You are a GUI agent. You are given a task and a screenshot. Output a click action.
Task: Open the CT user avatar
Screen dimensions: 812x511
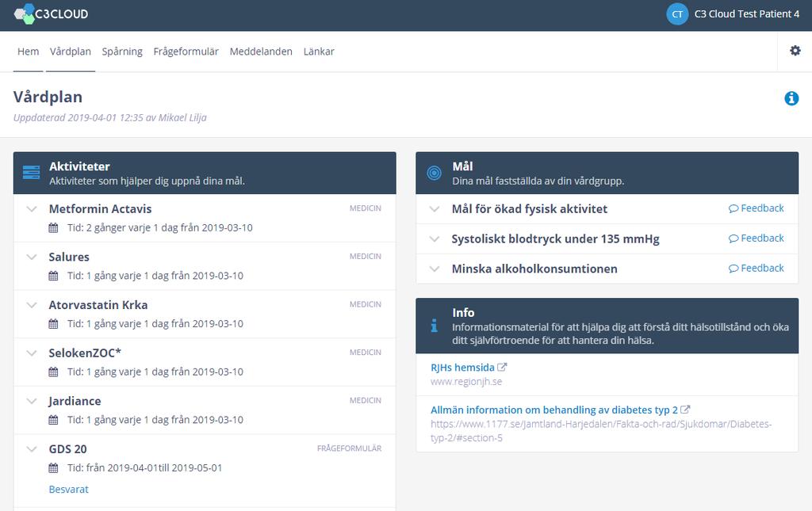coord(677,14)
